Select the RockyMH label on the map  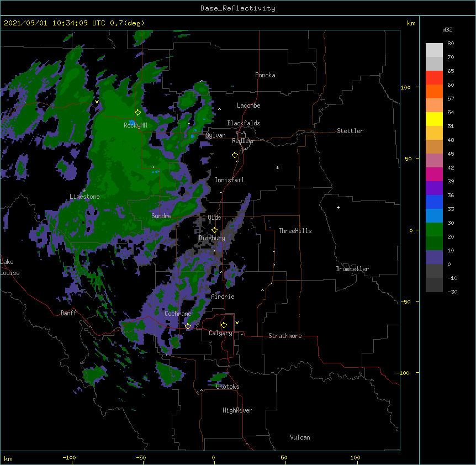(135, 125)
